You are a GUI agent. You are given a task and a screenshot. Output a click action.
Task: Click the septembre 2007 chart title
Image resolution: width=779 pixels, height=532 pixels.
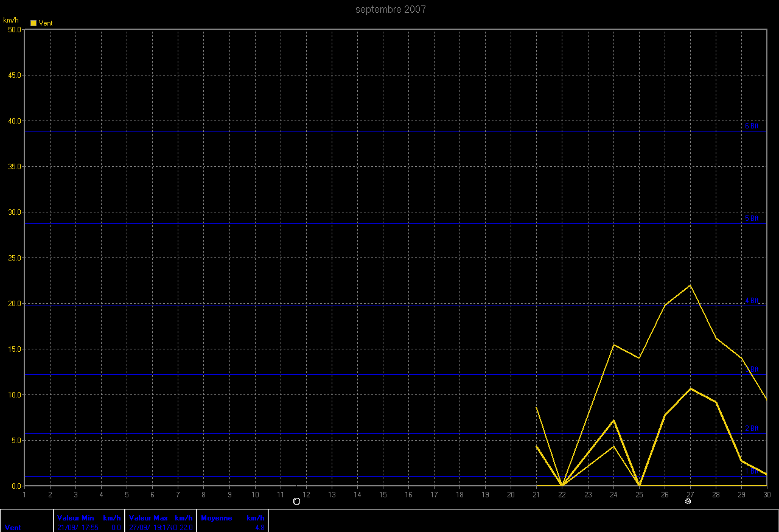coord(391,9)
